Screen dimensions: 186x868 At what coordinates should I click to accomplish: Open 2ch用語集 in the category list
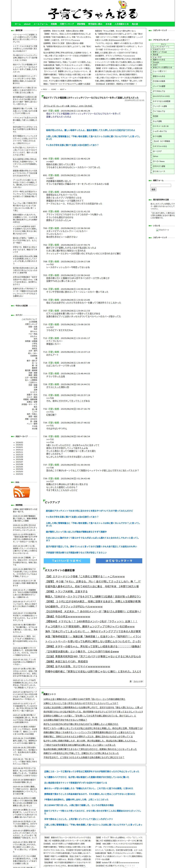(33, 321)
